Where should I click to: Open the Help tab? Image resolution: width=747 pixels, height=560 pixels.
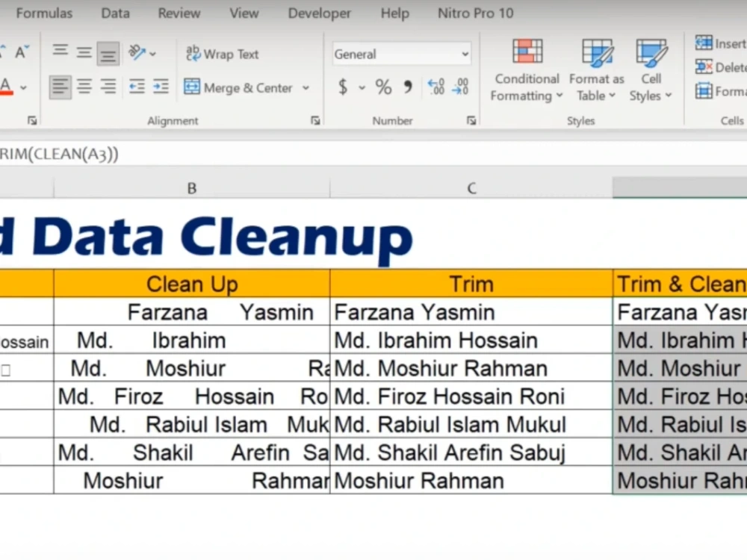pyautogui.click(x=394, y=13)
